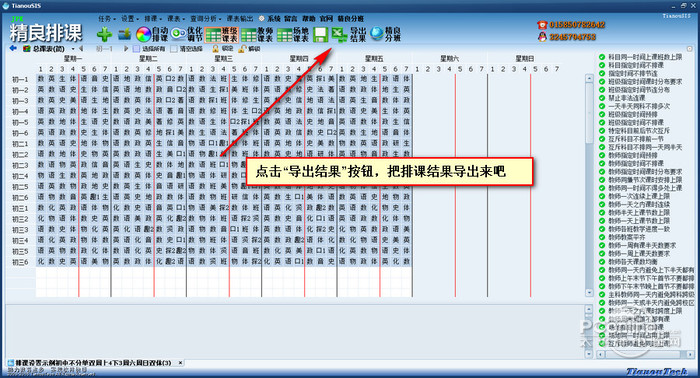The image size is (700, 378).
Task: Open the 任务 menu
Action: coord(107,19)
